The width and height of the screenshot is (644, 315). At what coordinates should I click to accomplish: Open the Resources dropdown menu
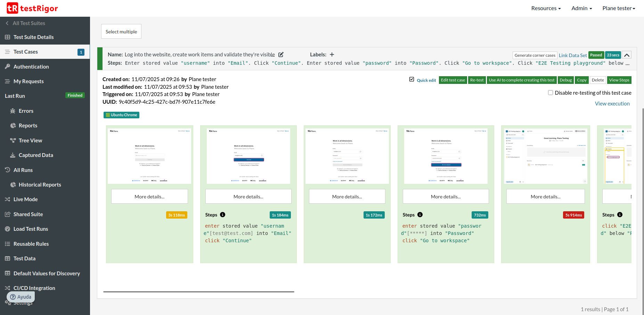[546, 8]
